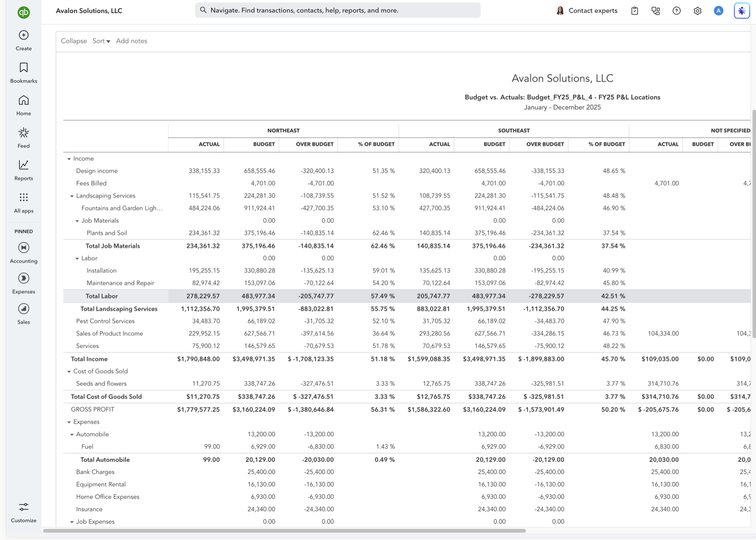Image resolution: width=756 pixels, height=540 pixels.
Task: Collapse the Income section
Action: pos(69,159)
